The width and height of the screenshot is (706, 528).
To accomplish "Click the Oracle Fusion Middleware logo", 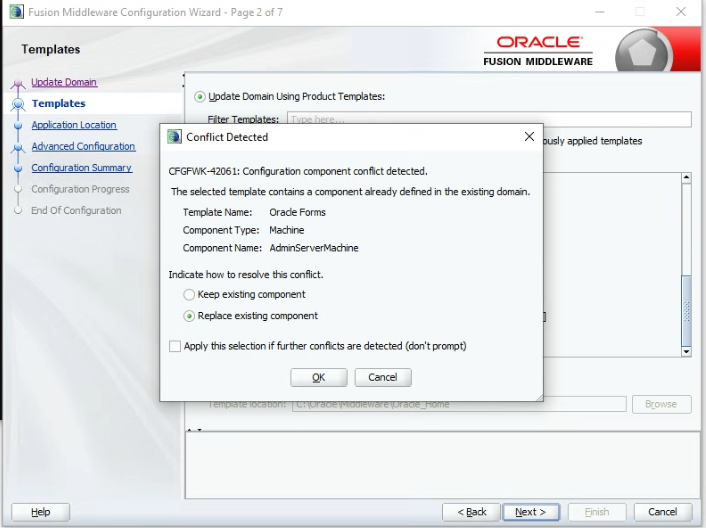I will click(538, 51).
